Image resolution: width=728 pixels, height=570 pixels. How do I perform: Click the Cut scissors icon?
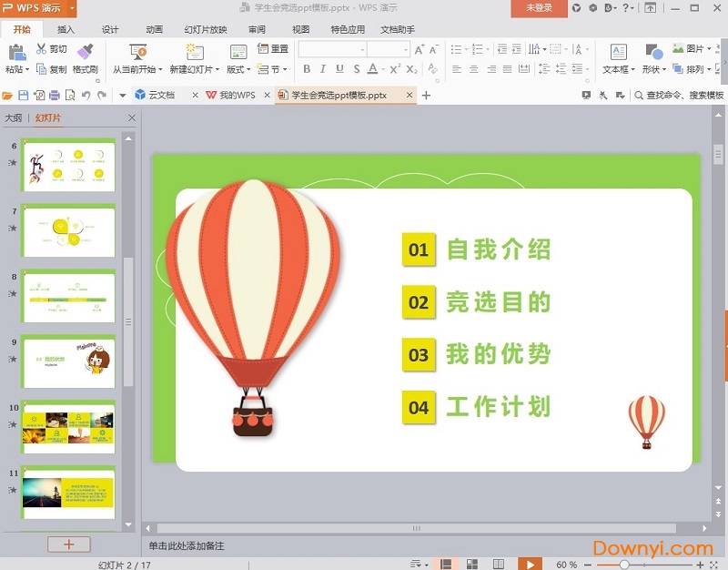pyautogui.click(x=42, y=49)
